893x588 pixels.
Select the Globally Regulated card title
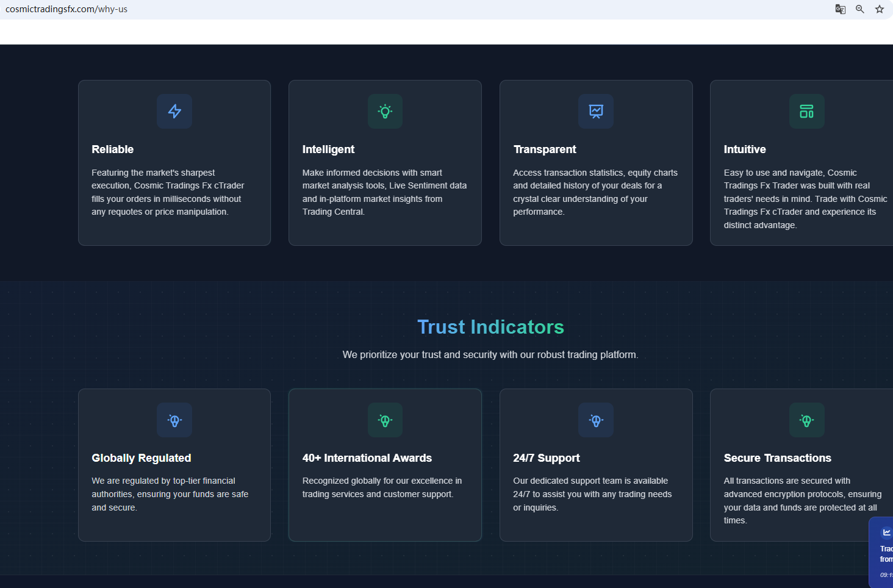tap(141, 458)
